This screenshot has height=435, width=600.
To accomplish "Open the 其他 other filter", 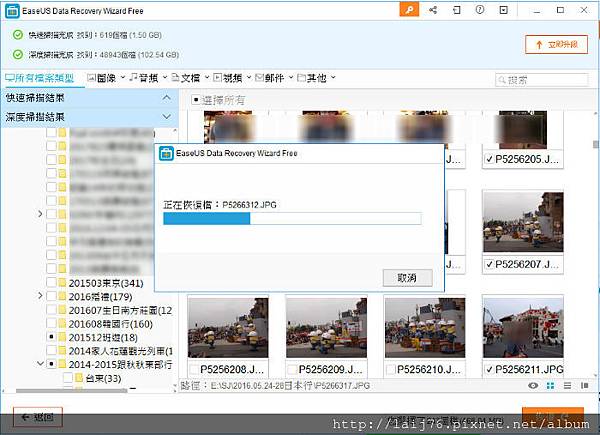I will [x=312, y=78].
